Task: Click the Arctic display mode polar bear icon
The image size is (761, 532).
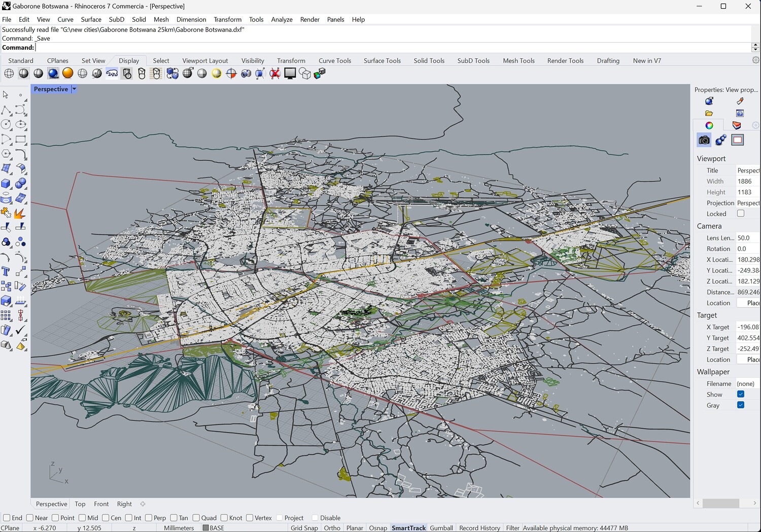Action: point(112,74)
